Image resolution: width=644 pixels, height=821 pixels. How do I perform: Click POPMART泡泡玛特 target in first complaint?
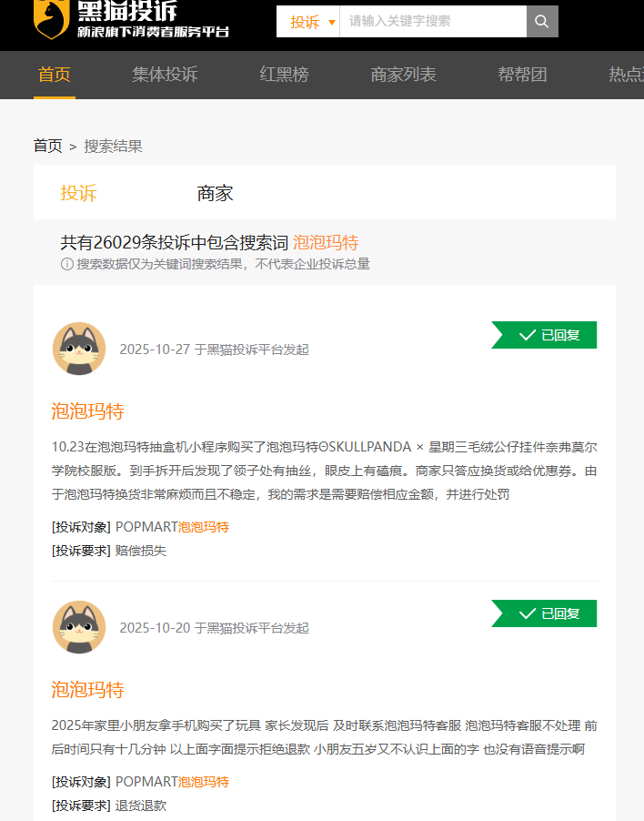point(172,527)
